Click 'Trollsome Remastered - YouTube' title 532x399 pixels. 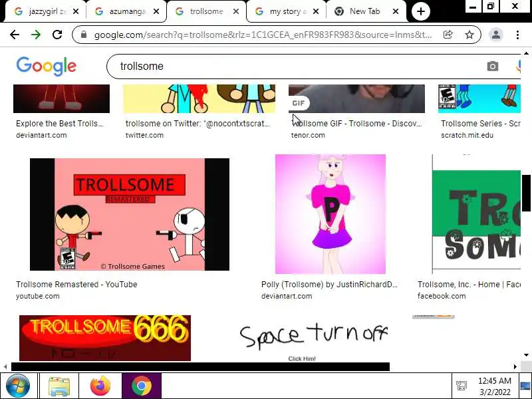(76, 285)
